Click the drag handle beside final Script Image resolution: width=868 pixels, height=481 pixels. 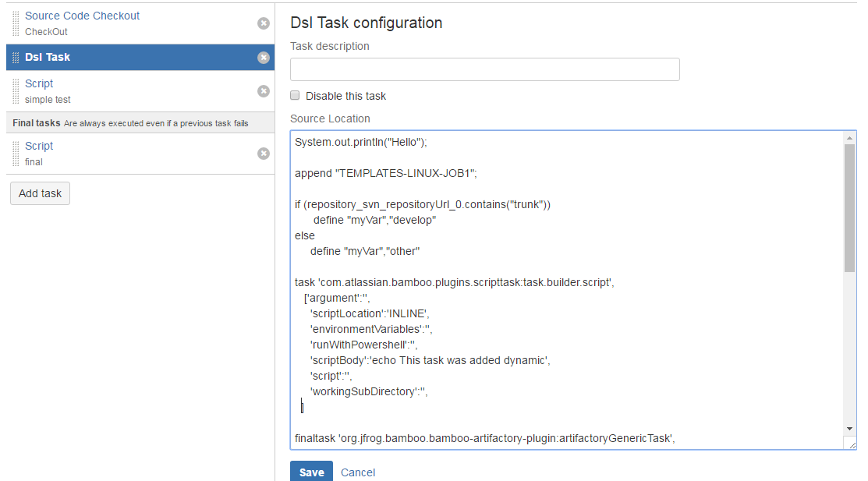coord(14,153)
